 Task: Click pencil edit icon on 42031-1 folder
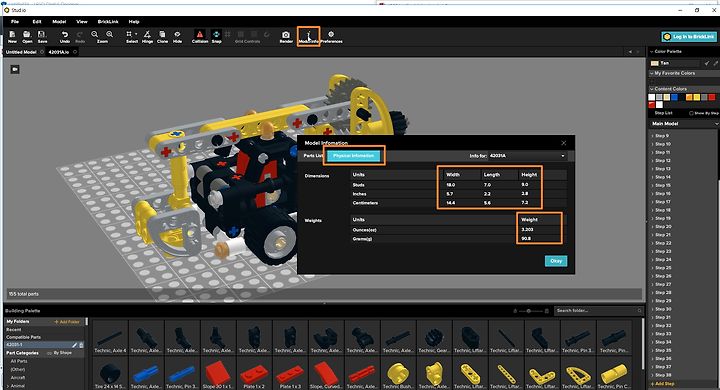[x=74, y=345]
